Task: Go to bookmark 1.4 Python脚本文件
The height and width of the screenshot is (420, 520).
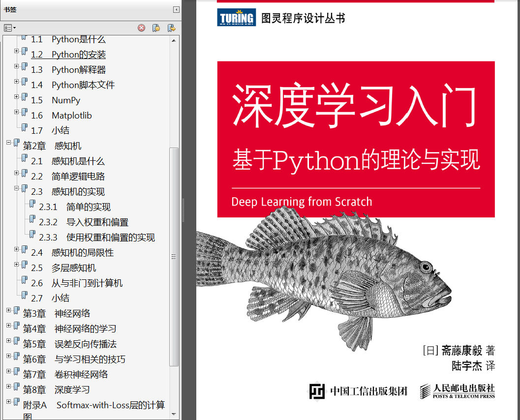Action: (x=73, y=85)
